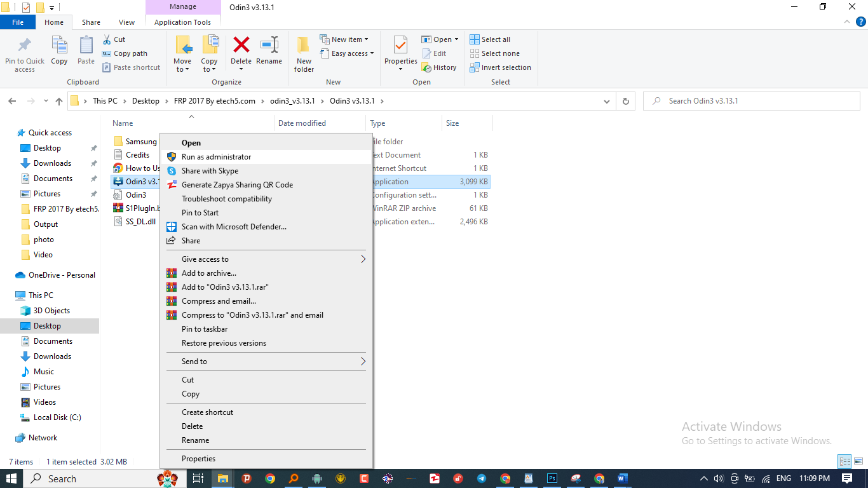Click the Help question mark icon
The width and height of the screenshot is (868, 488).
coord(860,22)
